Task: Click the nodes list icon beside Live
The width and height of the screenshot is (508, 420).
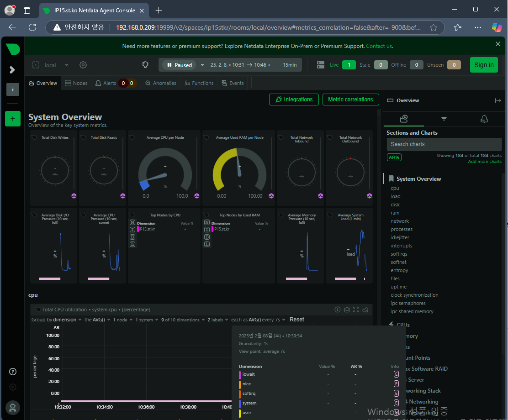Action: [321, 65]
